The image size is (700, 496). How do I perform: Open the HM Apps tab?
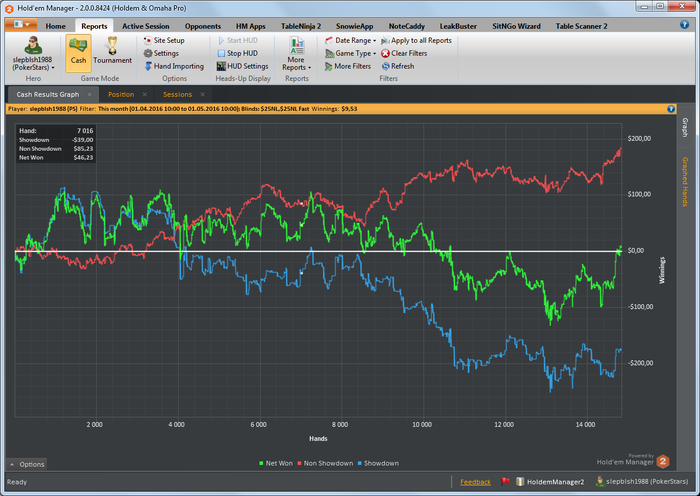pyautogui.click(x=250, y=26)
